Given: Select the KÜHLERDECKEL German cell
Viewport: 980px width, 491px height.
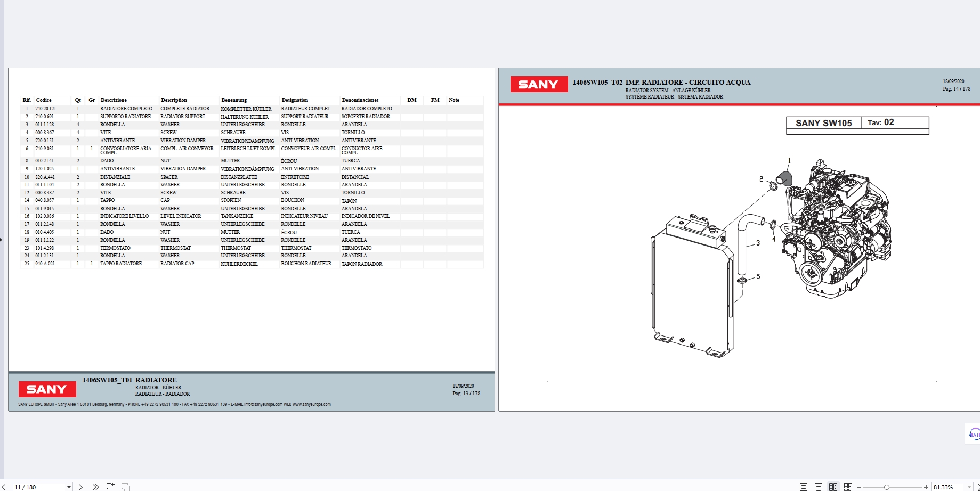Looking at the screenshot, I should coord(239,264).
